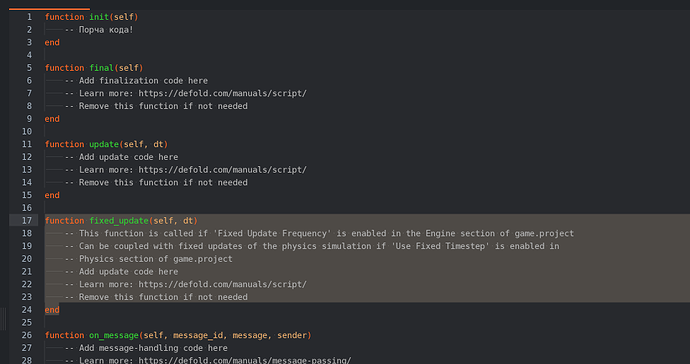Image resolution: width=690 pixels, height=364 pixels.
Task: Click the init function name on line 1
Action: pos(99,17)
